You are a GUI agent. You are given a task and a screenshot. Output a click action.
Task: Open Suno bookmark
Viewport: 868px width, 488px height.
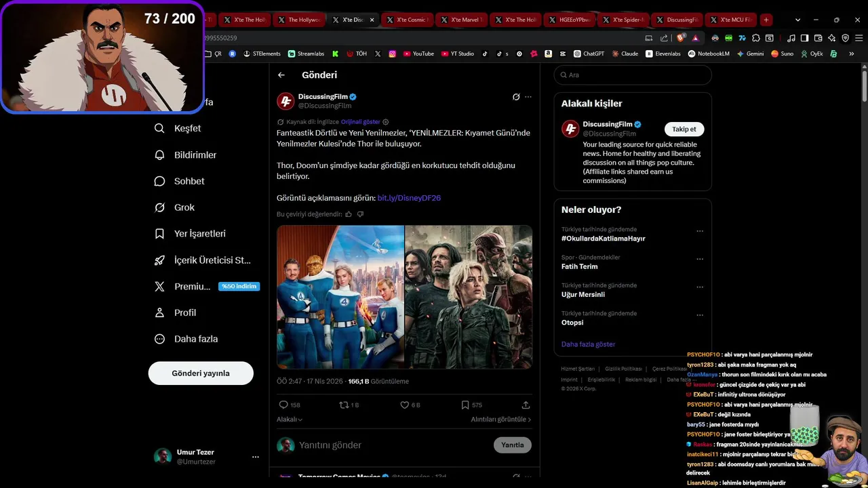(x=782, y=54)
